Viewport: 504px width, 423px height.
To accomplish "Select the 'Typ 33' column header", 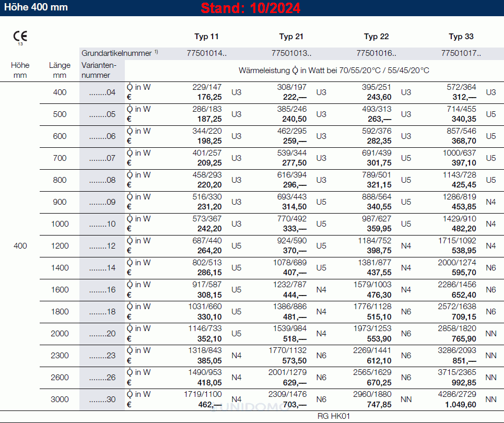I will tap(461, 37).
